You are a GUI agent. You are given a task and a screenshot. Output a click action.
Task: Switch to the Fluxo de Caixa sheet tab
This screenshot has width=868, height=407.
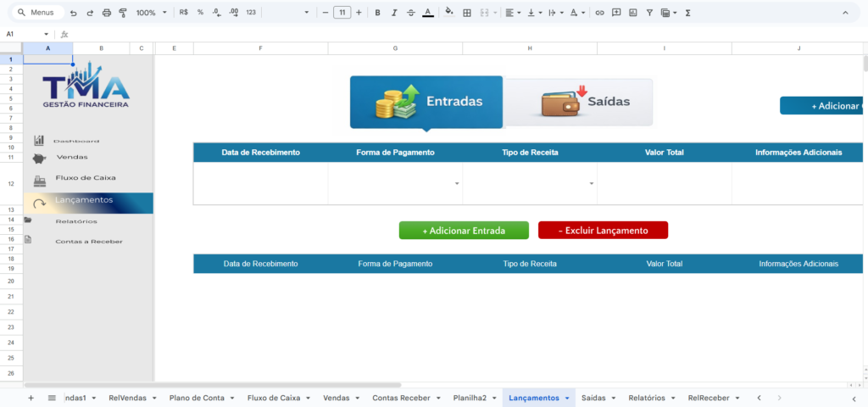(x=273, y=398)
